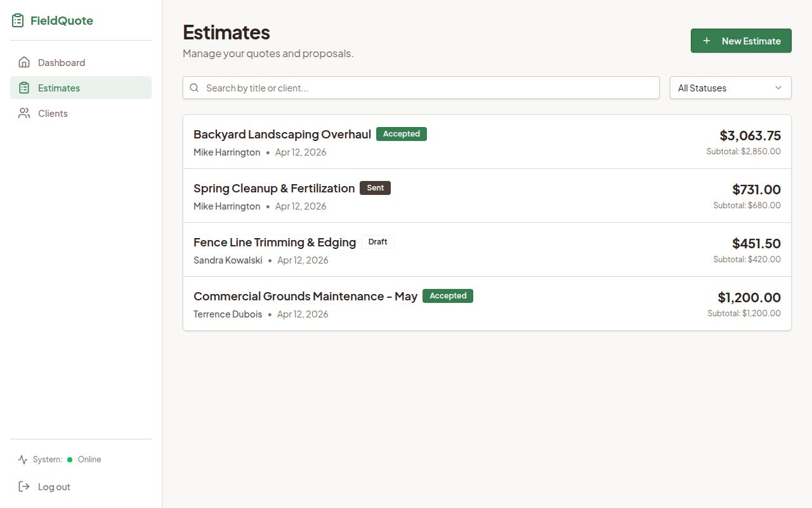Click the FieldQuote clipboard logo icon
This screenshot has height=508, width=812.
click(x=17, y=20)
